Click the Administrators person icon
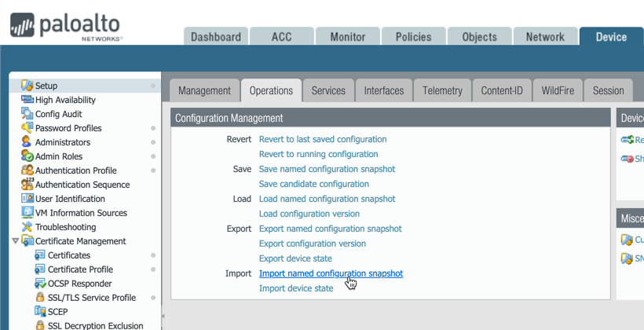This screenshot has height=330, width=644. [x=27, y=142]
